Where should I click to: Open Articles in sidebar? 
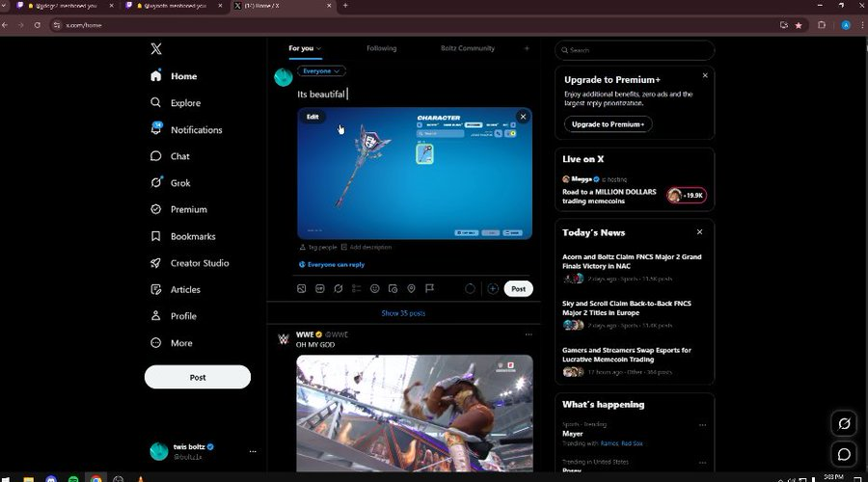point(176,289)
